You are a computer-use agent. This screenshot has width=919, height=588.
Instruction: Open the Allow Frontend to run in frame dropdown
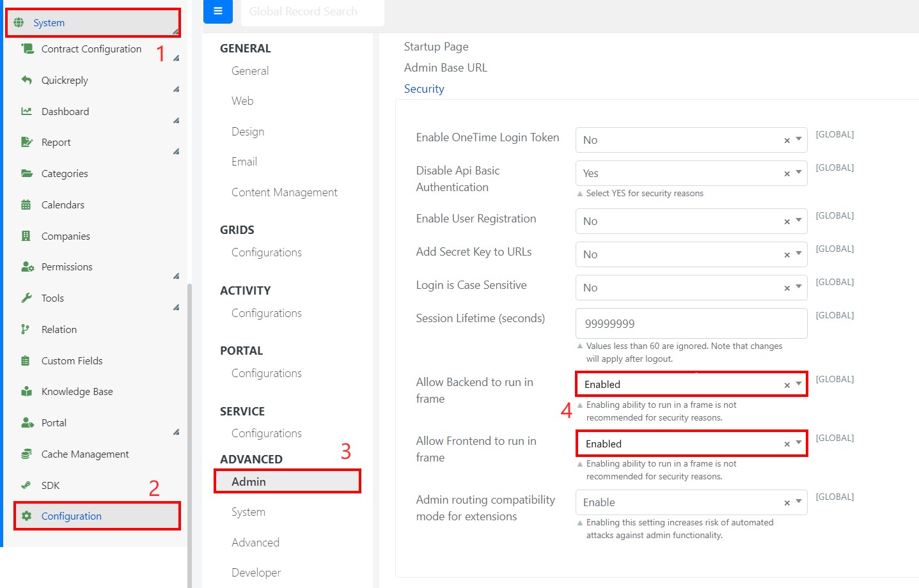click(799, 443)
